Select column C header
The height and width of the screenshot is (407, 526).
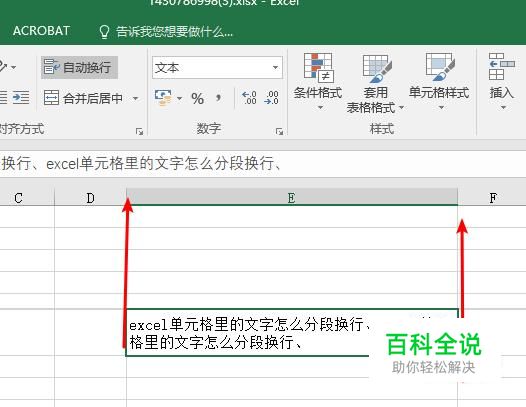point(19,198)
